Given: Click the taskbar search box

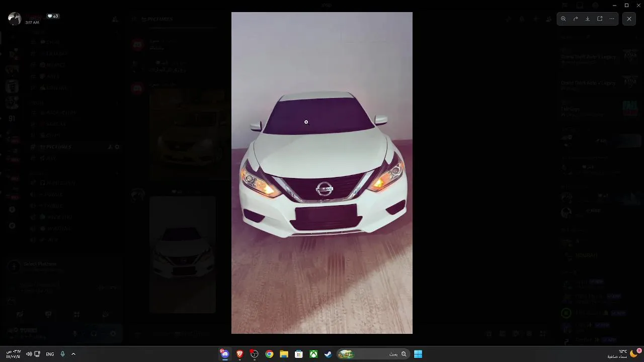Looking at the screenshot, I should click(372, 354).
